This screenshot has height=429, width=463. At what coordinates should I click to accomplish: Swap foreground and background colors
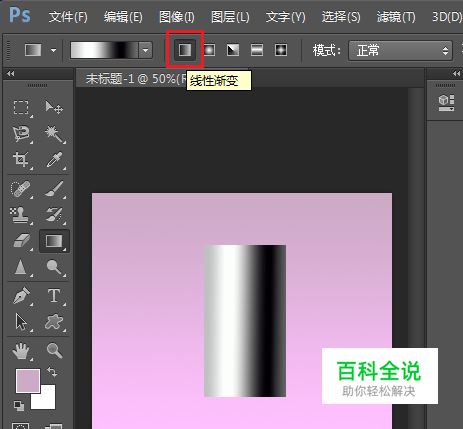point(52,371)
